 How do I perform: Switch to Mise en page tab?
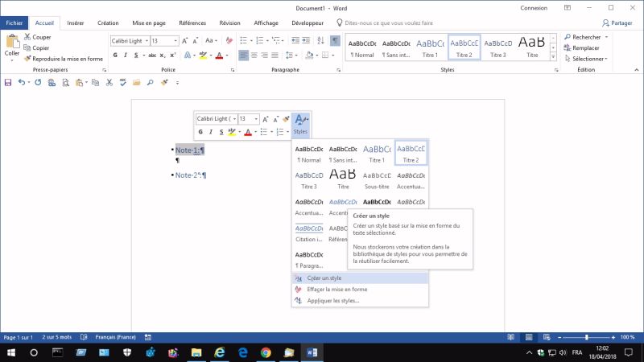tap(149, 23)
